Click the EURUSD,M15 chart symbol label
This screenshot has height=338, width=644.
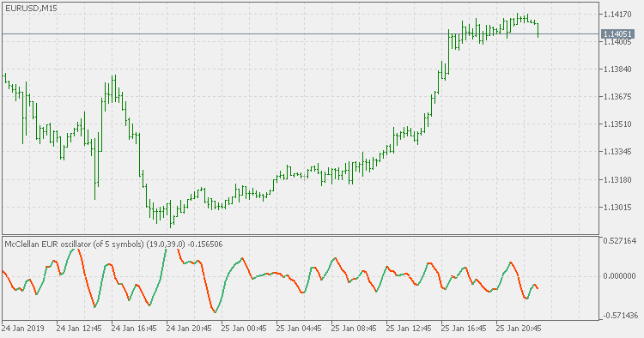31,9
